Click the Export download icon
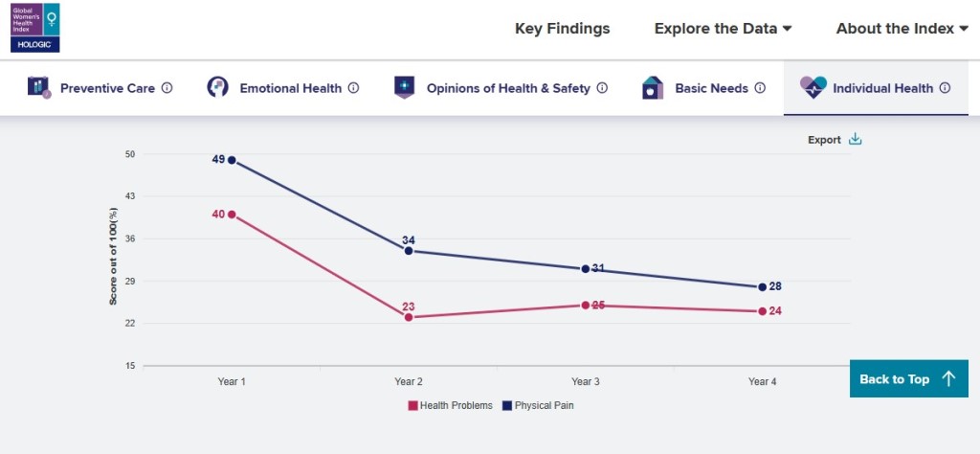This screenshot has width=980, height=454. pyautogui.click(x=856, y=140)
